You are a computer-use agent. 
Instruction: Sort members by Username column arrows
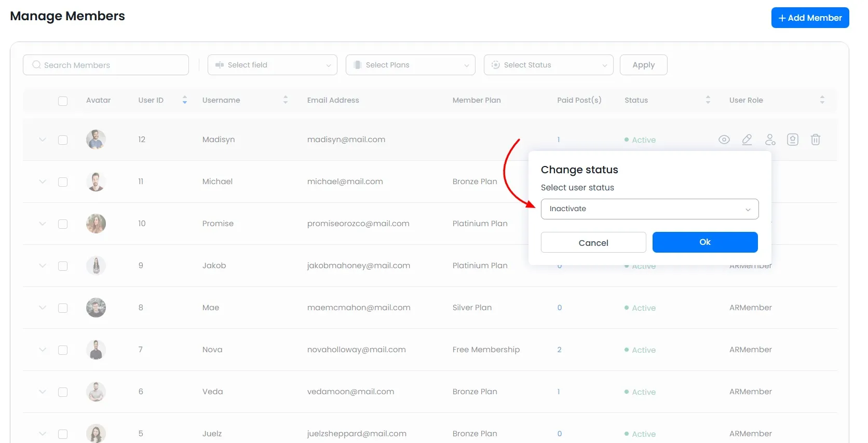[x=285, y=100]
